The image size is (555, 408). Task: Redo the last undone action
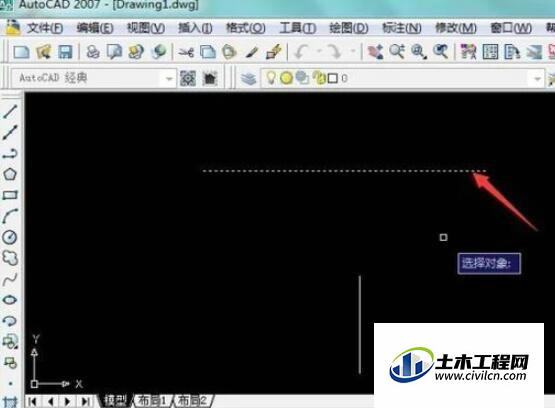pos(333,52)
